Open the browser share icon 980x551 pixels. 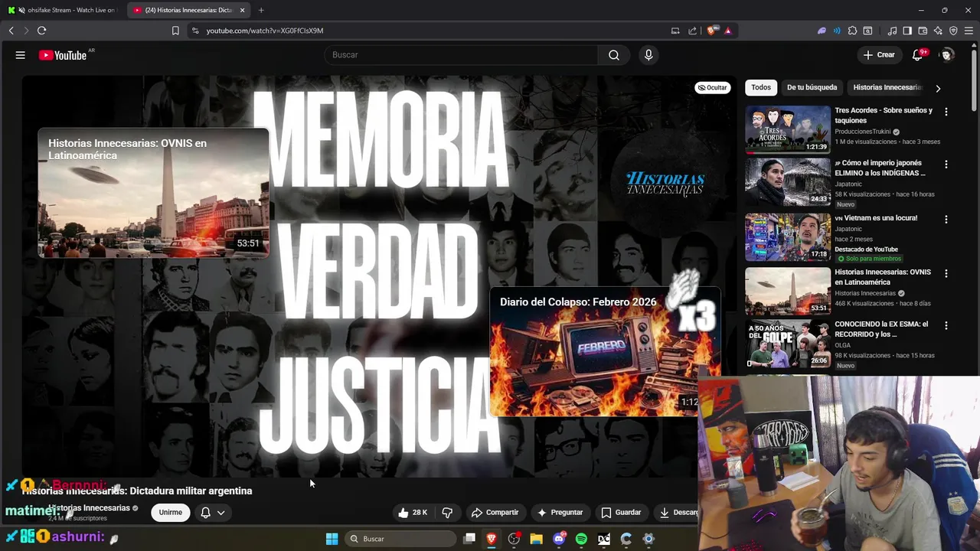(693, 31)
